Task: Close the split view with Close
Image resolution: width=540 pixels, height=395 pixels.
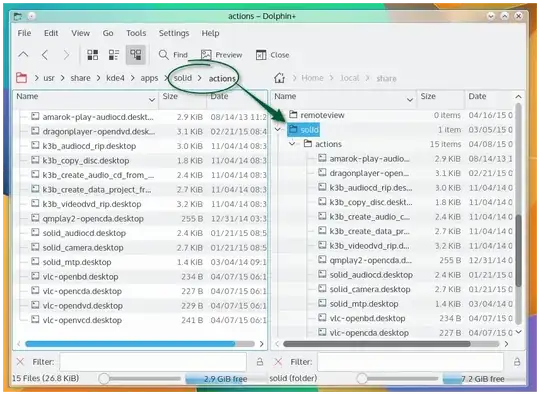Action: point(272,55)
